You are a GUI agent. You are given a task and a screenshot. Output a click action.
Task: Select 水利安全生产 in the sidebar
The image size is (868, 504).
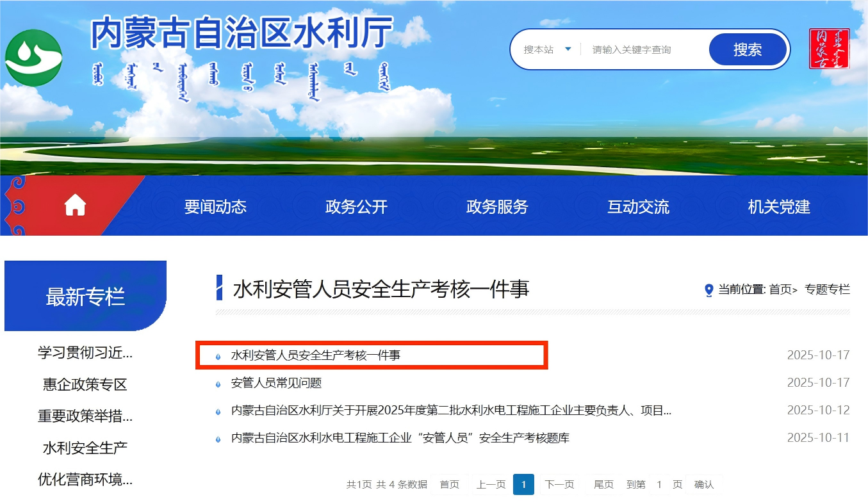click(x=85, y=447)
